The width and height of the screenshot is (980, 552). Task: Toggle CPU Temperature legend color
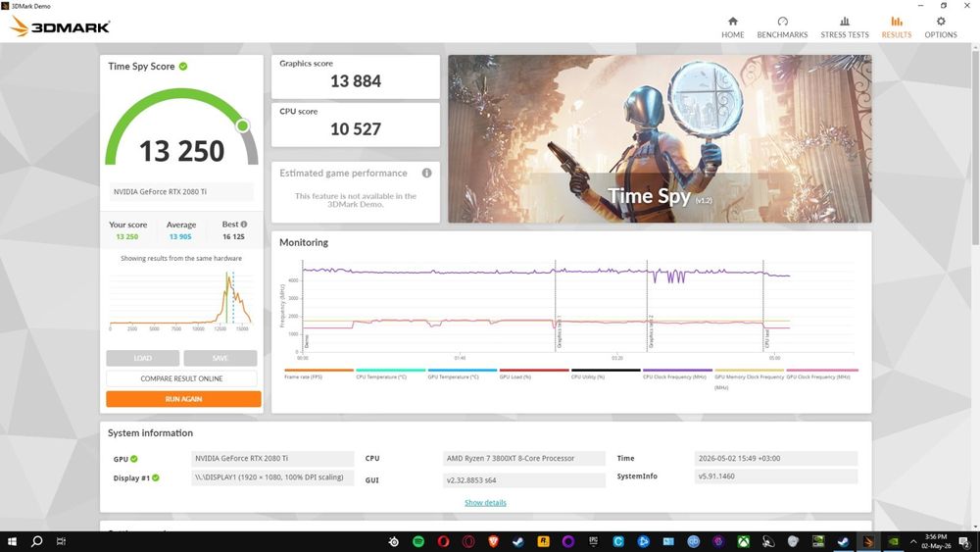(x=391, y=370)
